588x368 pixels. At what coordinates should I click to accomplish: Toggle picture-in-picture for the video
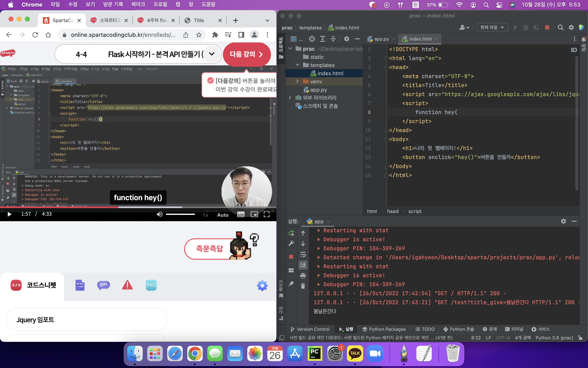254,214
